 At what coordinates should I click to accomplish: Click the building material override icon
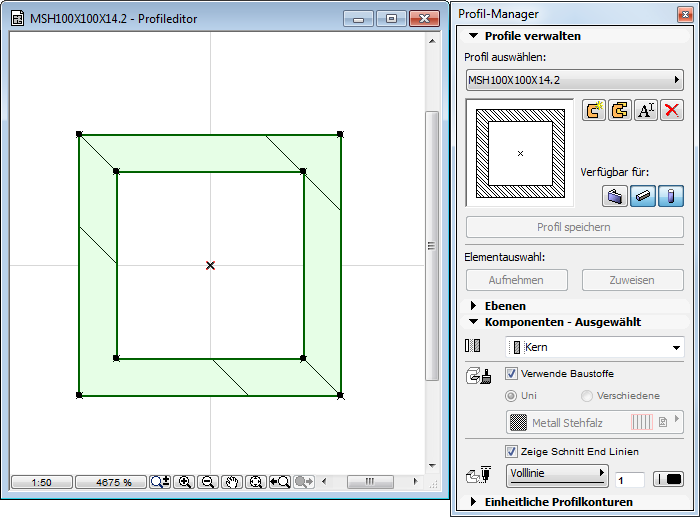tap(479, 376)
